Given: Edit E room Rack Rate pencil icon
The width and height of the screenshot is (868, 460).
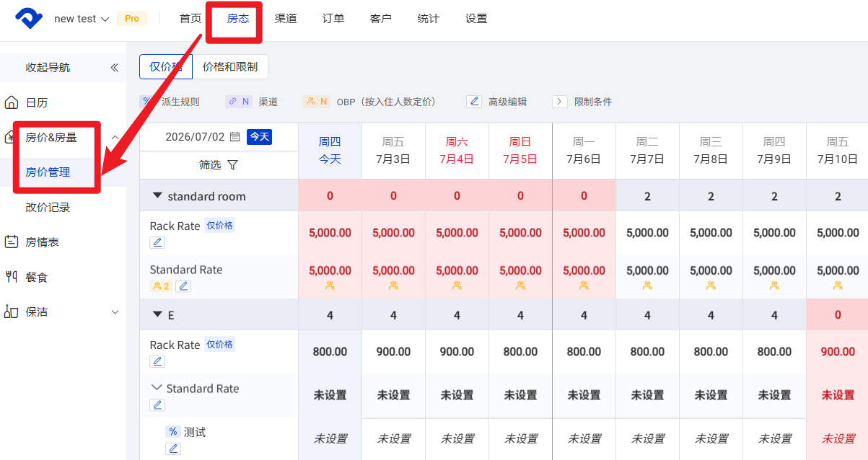Looking at the screenshot, I should click(157, 361).
